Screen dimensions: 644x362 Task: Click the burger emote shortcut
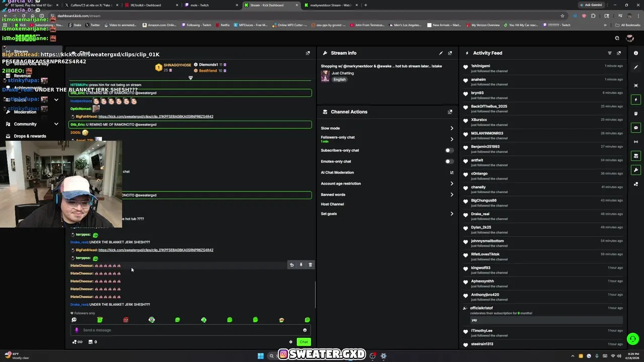[281, 320]
